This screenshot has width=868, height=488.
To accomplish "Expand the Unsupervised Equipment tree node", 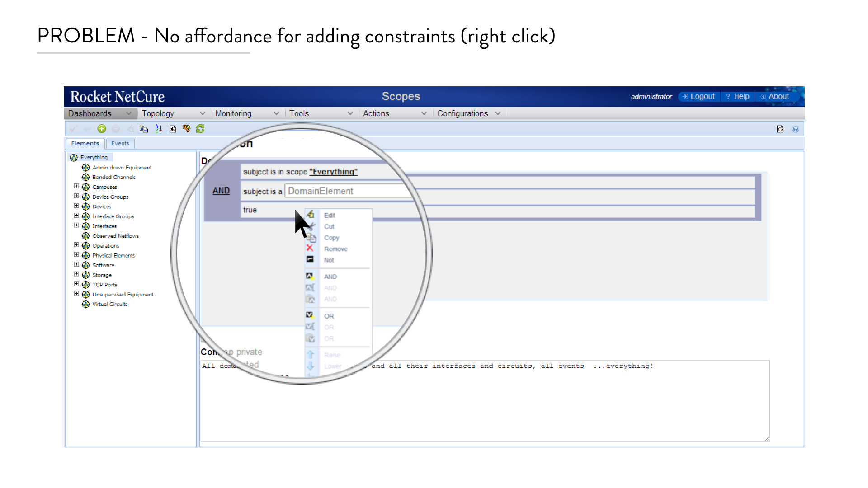I will point(76,294).
